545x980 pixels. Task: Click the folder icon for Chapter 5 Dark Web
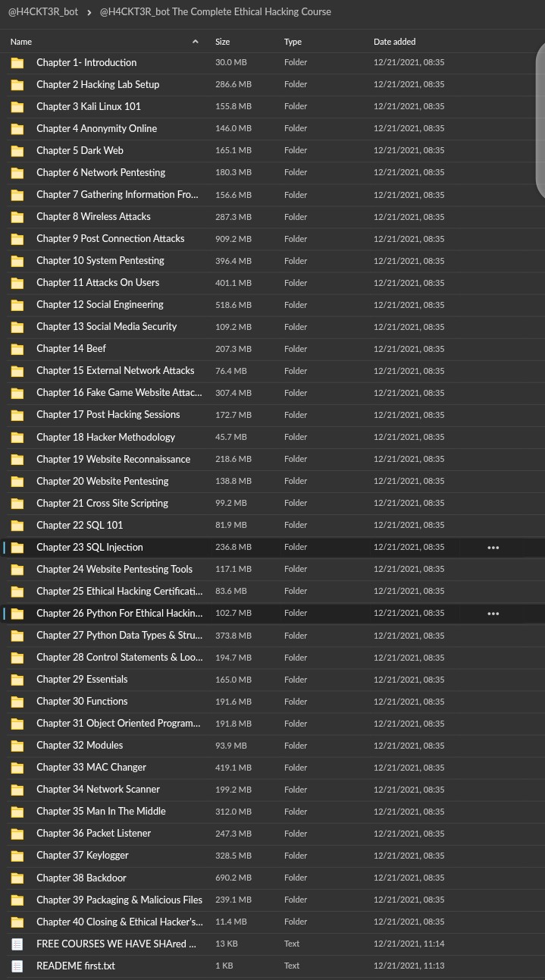coord(17,151)
